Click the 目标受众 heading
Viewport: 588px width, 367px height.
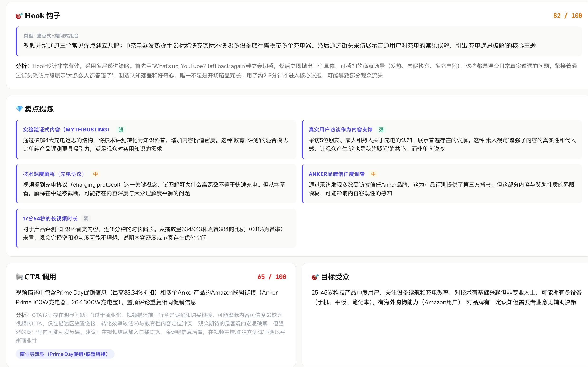click(335, 277)
